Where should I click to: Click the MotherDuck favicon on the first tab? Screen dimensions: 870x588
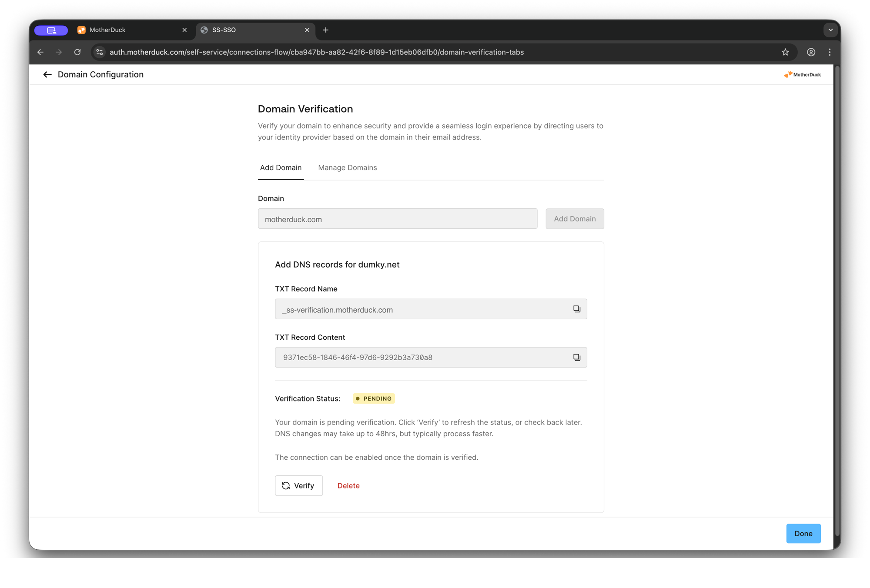tap(82, 30)
